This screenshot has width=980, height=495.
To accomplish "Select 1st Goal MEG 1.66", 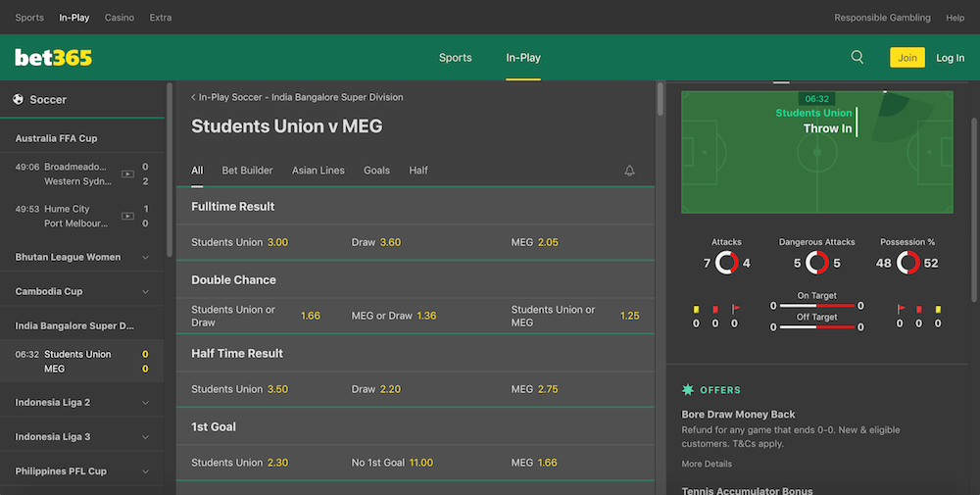I will coord(575,463).
